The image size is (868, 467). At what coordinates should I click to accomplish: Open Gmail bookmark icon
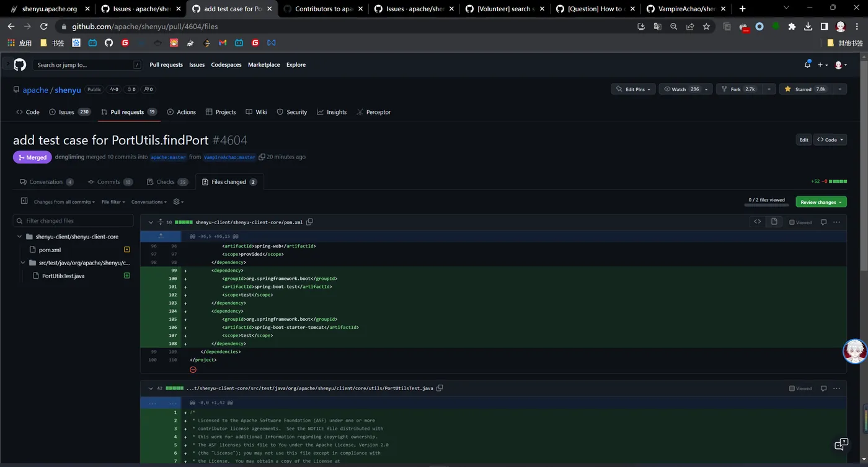point(223,43)
